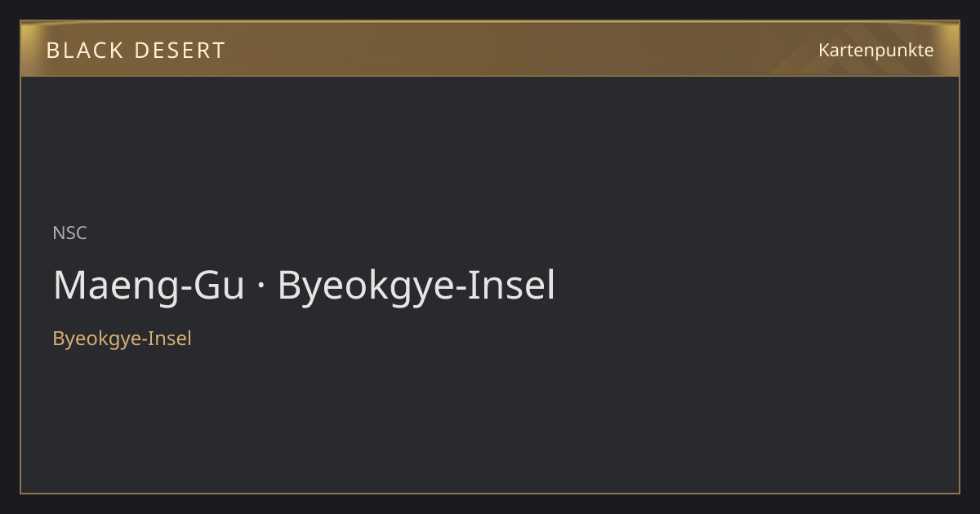Click the Maeng-Gu · Byeokgye-Insel heading
The image size is (980, 514).
pos(304,286)
